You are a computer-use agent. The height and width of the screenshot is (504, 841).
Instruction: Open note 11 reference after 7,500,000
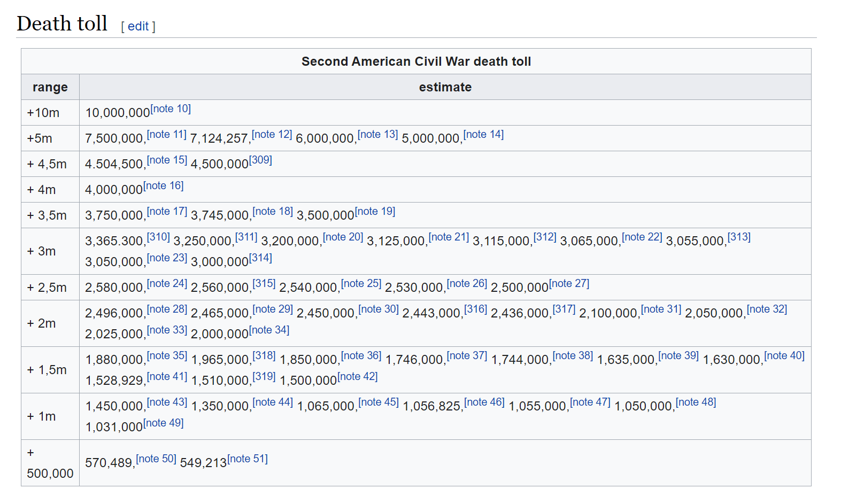tap(167, 134)
